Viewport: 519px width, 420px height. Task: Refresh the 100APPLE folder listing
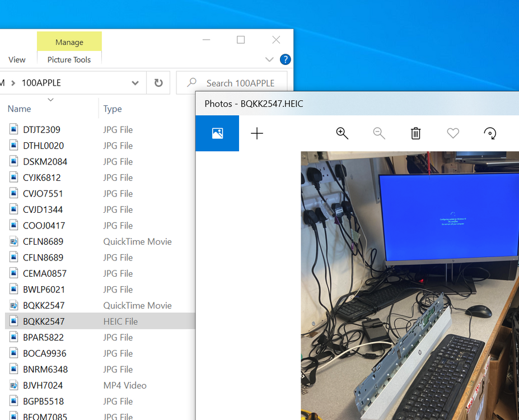tap(158, 83)
